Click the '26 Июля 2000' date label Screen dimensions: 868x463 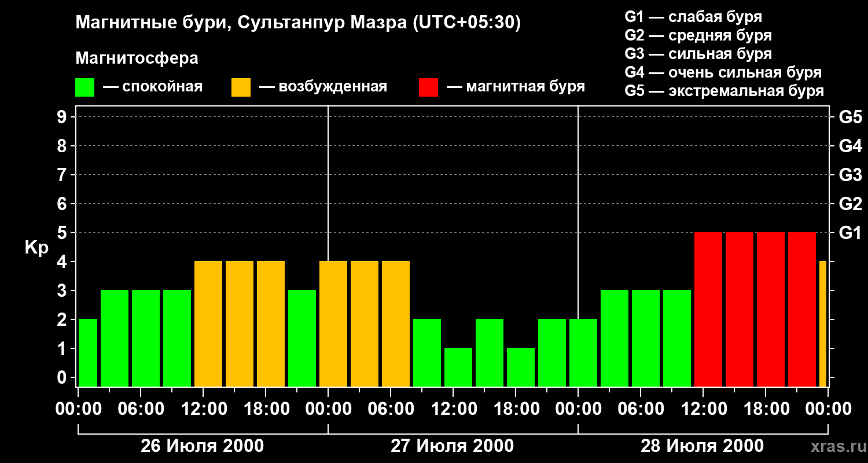click(203, 446)
